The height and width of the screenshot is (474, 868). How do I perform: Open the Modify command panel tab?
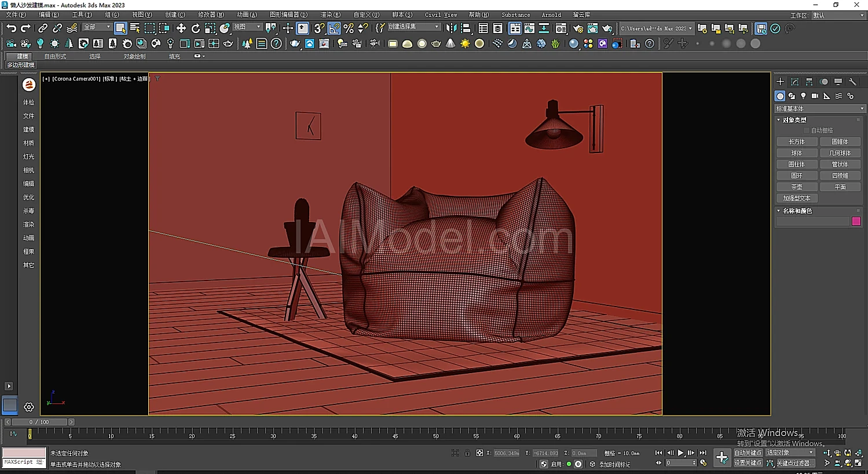point(794,82)
